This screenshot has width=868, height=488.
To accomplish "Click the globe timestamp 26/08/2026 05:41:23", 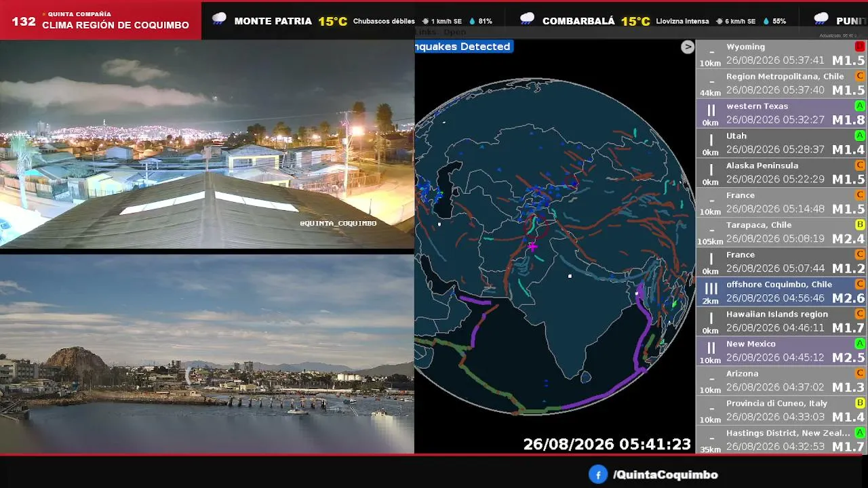I will point(607,444).
